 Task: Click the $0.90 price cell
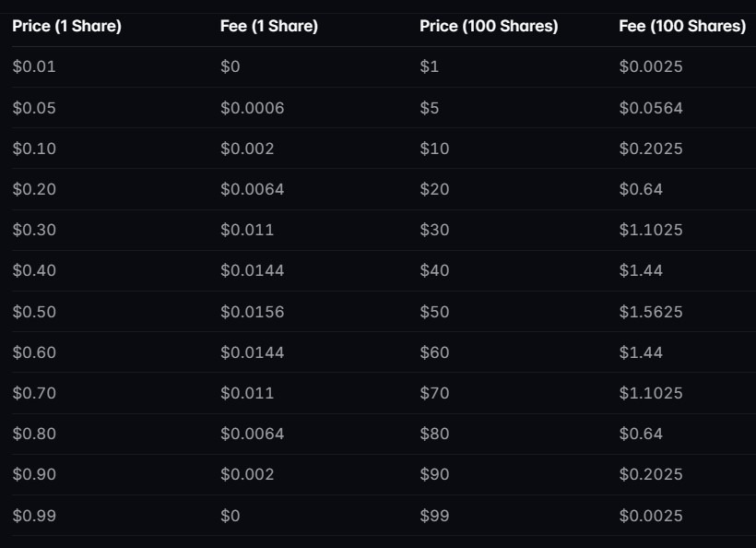34,474
